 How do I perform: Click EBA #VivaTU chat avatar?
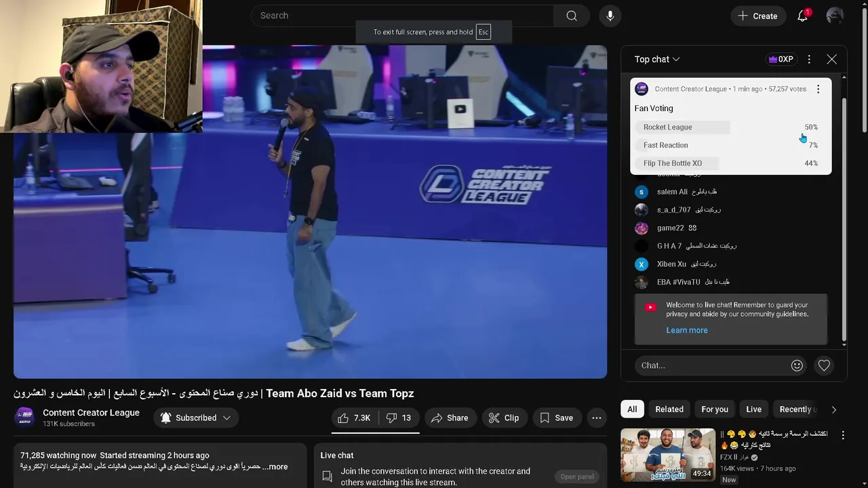[642, 283]
